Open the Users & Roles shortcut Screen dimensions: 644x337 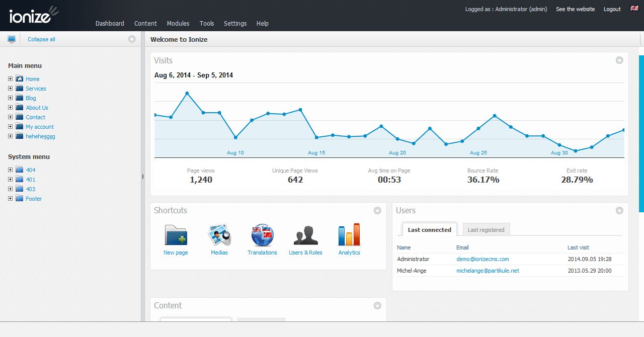point(305,236)
